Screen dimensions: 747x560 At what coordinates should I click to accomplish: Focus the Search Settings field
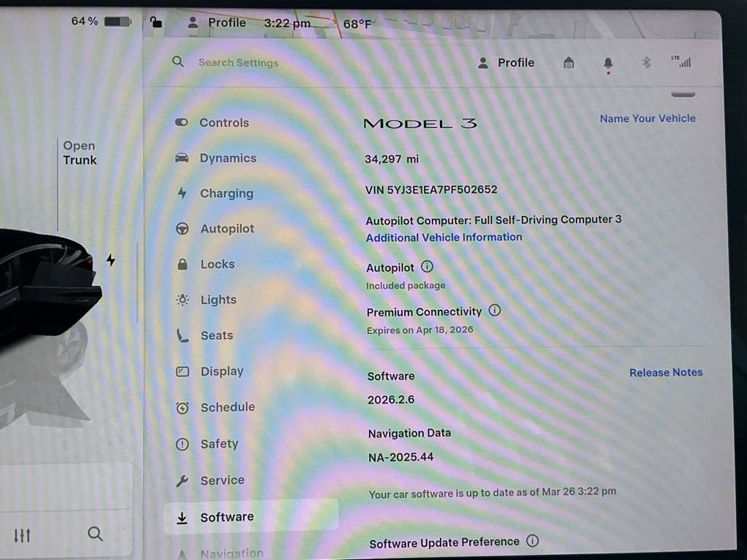[x=239, y=63]
